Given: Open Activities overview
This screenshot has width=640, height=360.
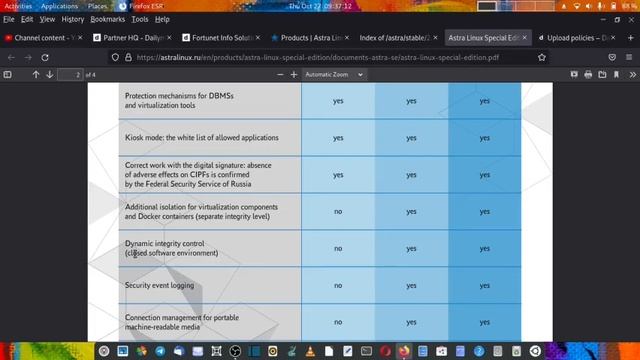Looking at the screenshot, I should tap(18, 6).
